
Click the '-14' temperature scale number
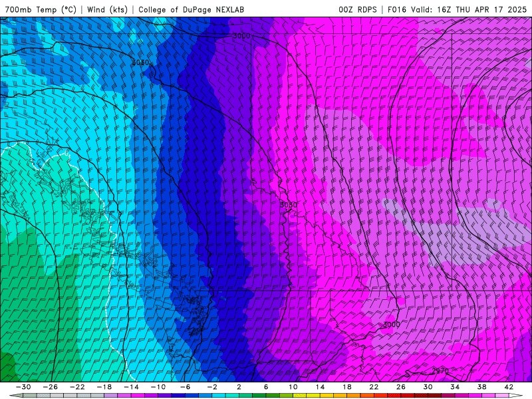[131, 387]
